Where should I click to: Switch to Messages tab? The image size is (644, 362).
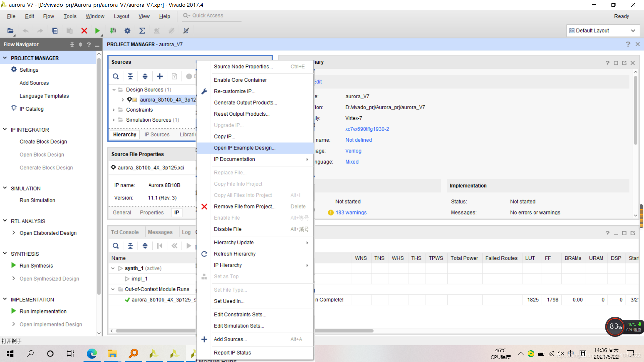160,232
